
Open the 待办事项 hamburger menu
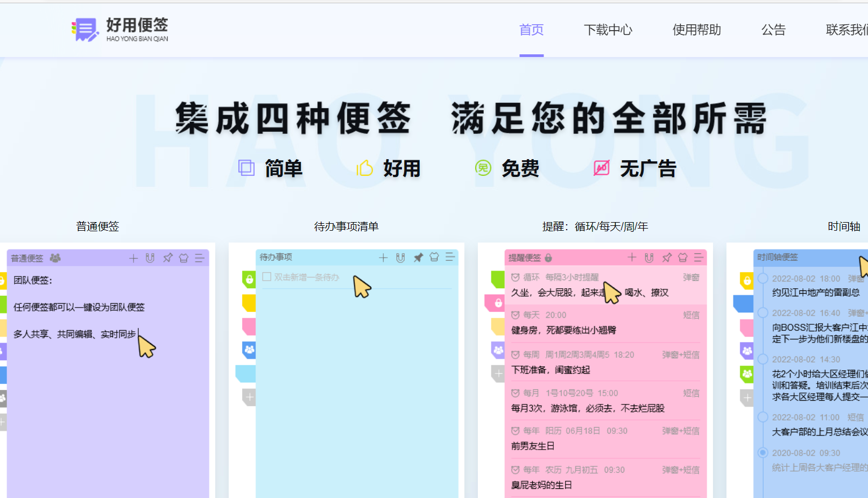[450, 257]
